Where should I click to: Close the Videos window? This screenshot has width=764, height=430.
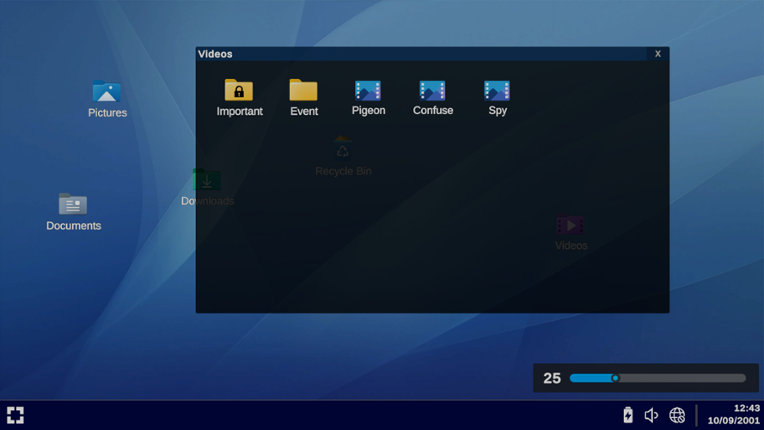coord(658,54)
